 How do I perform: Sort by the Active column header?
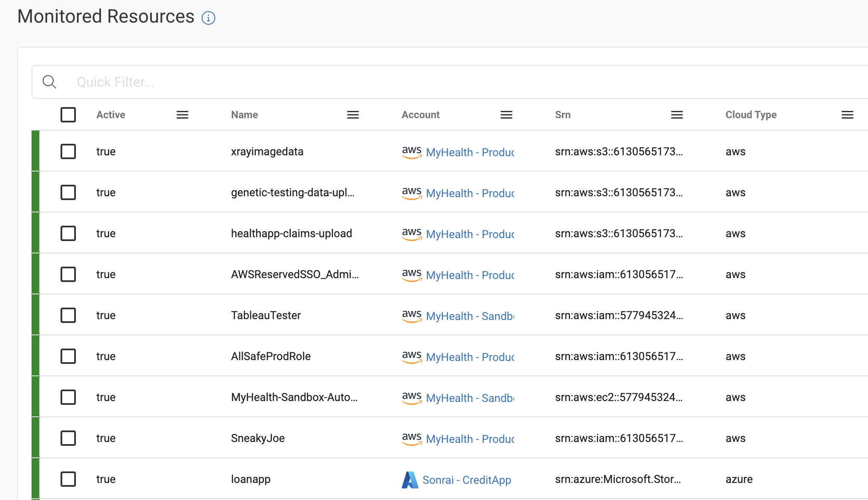click(x=111, y=115)
